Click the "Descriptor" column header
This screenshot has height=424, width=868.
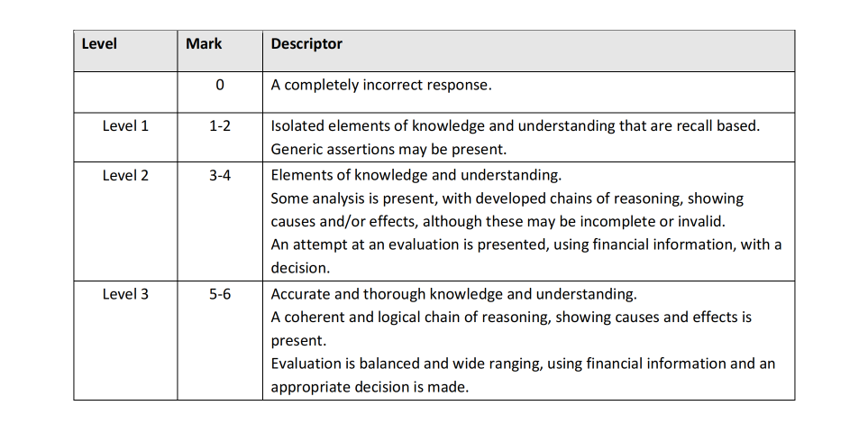pyautogui.click(x=306, y=43)
